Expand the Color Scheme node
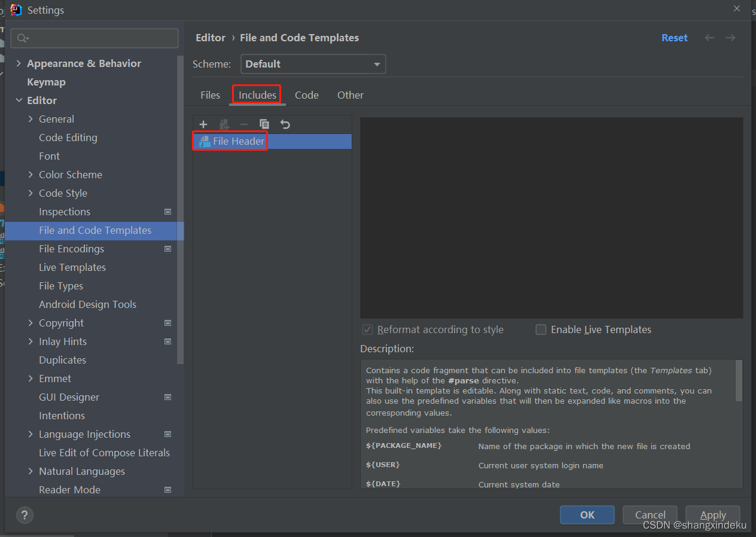The image size is (756, 537). coord(31,175)
